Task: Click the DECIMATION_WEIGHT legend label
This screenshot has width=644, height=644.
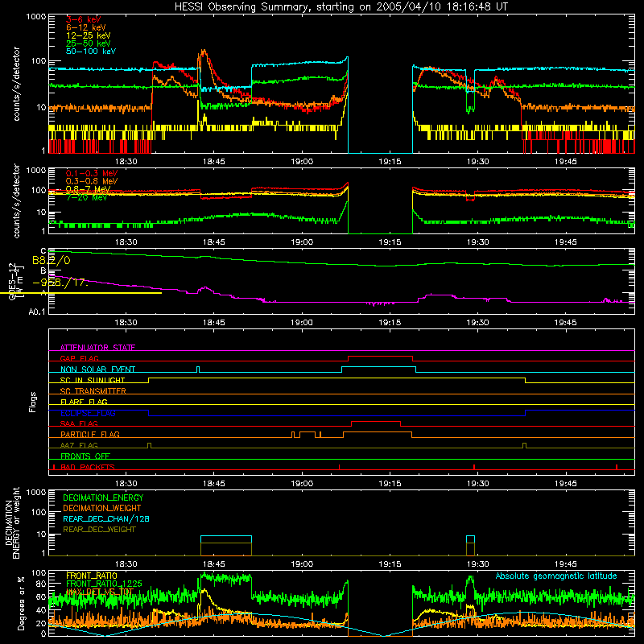Action: pyautogui.click(x=102, y=508)
